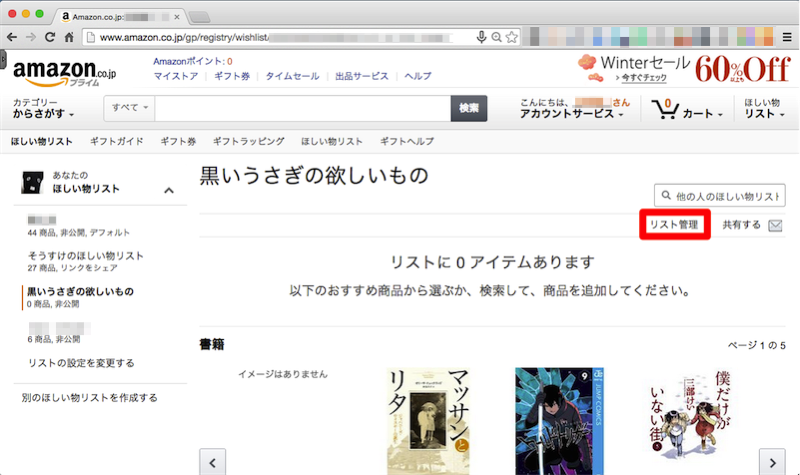
Task: Click 別のほしい物リストを作成する
Action: coord(89,397)
